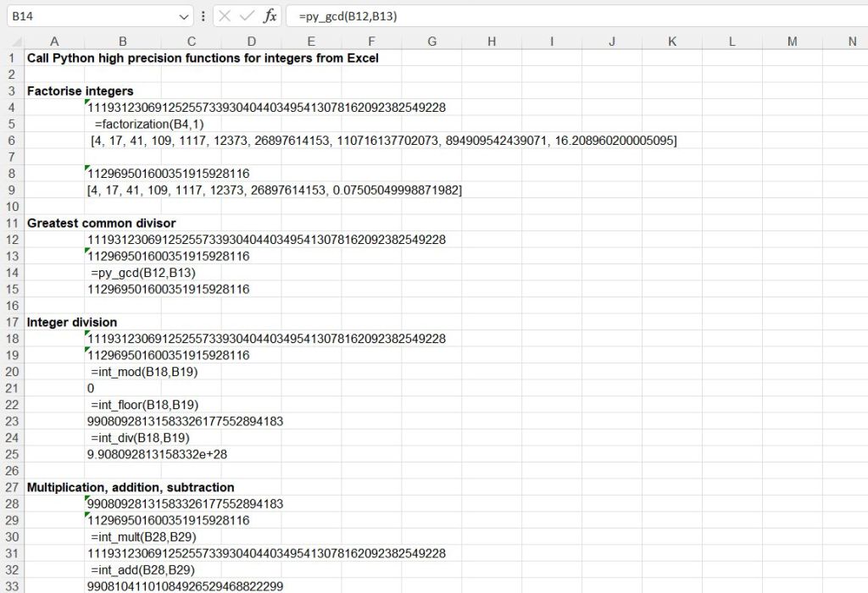Click the Insert Function fx icon
Screen dimensions: 868x593
pyautogui.click(x=270, y=16)
